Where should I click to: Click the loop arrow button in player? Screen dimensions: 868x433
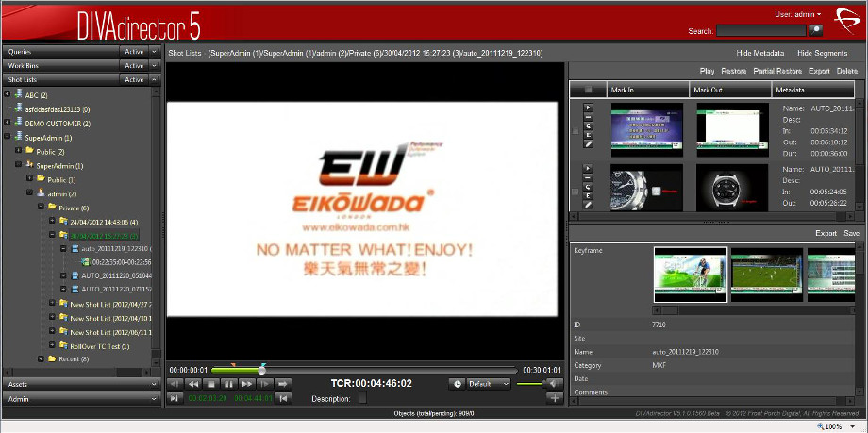283,383
